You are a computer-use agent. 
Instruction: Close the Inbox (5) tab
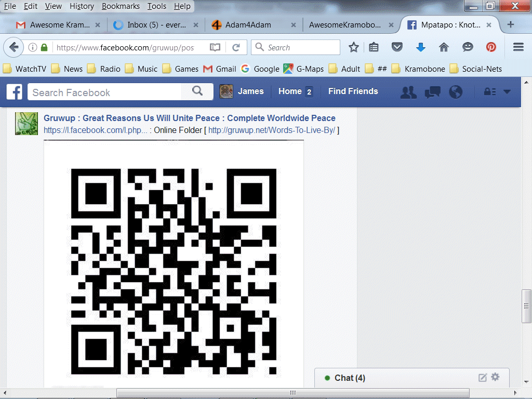click(196, 25)
